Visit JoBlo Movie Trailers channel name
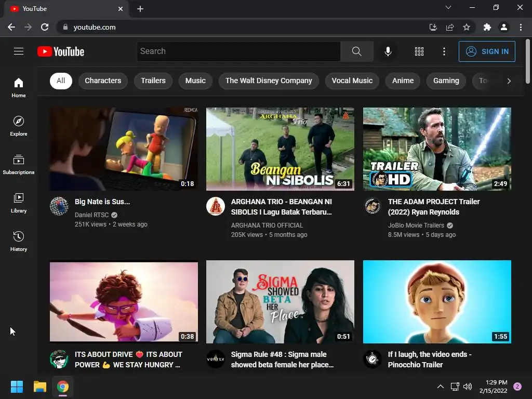 (416, 225)
